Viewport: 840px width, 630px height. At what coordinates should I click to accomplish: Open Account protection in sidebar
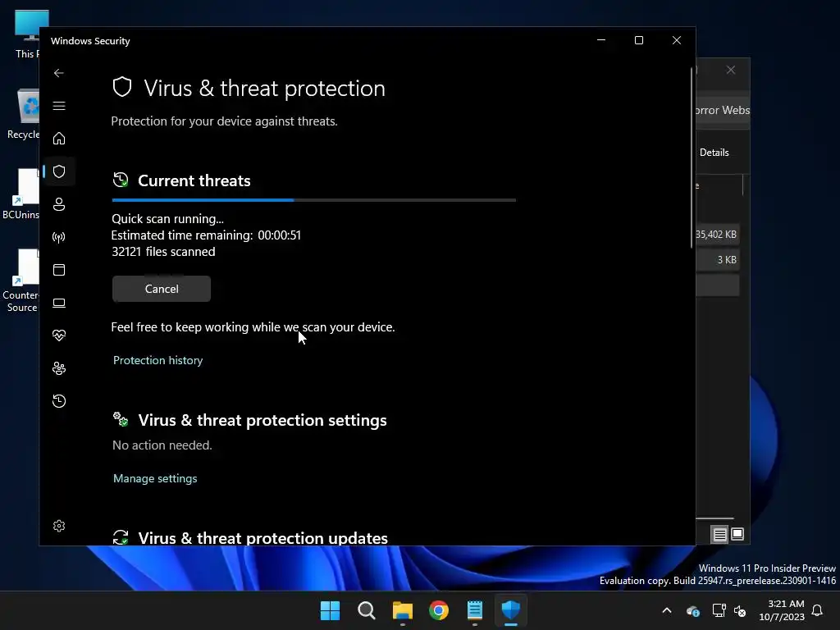[x=59, y=204]
